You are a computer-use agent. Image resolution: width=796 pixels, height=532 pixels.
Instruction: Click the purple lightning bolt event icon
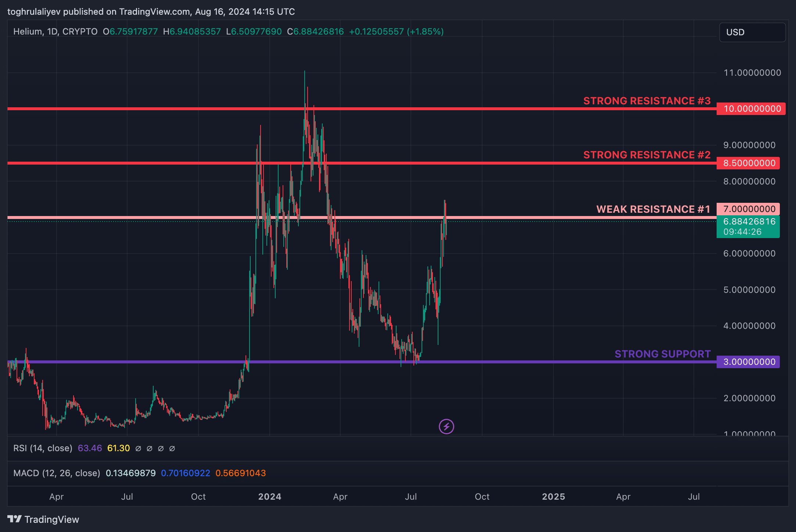click(447, 427)
